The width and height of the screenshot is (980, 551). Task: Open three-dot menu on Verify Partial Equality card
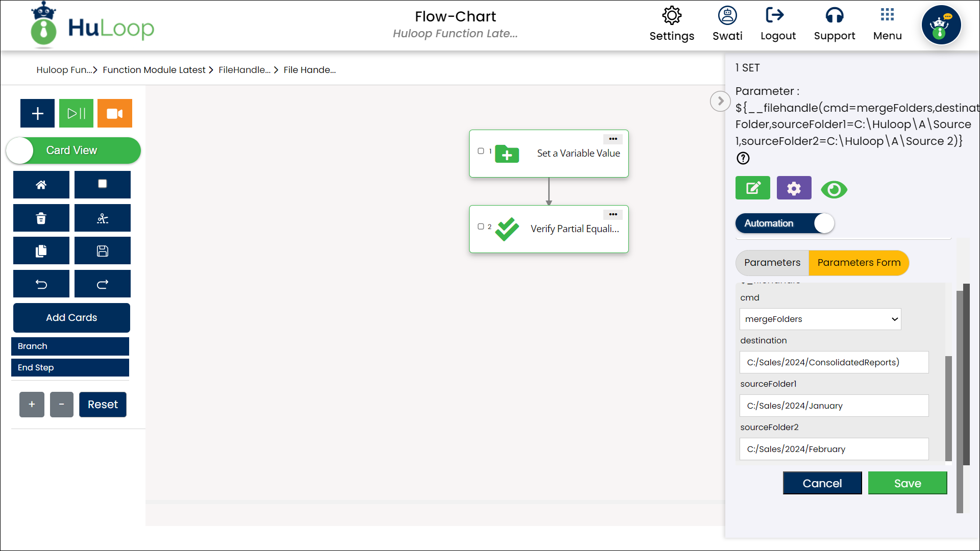[x=613, y=215]
